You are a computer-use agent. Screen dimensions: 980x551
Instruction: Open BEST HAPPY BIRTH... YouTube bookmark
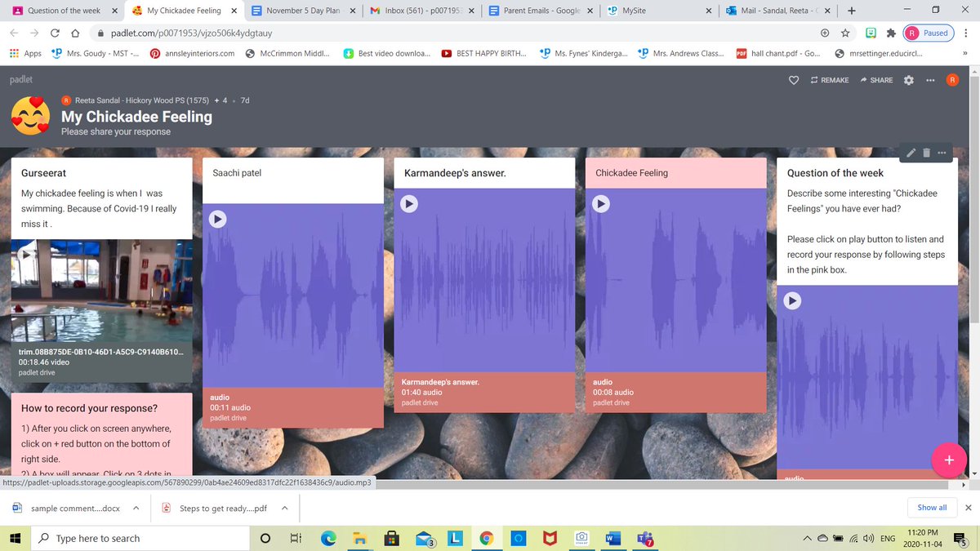[x=486, y=53]
